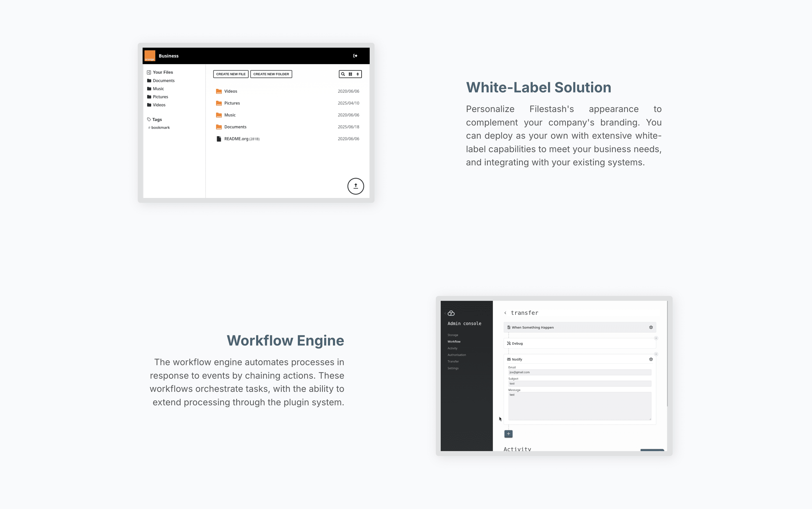Click the Tags heading in the sidebar
Viewport: 812px width, 509px height.
(x=154, y=120)
